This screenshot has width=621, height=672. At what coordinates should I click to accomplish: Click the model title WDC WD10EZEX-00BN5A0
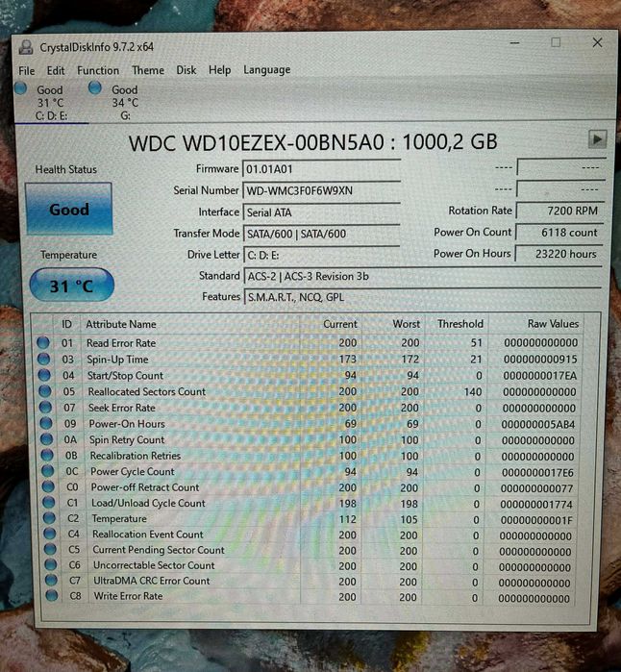point(256,142)
